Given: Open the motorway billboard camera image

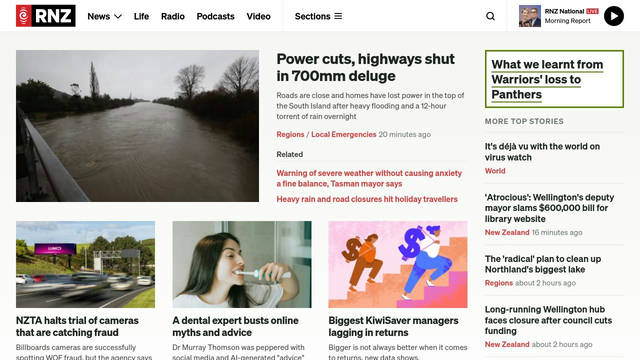Looking at the screenshot, I should click(85, 264).
